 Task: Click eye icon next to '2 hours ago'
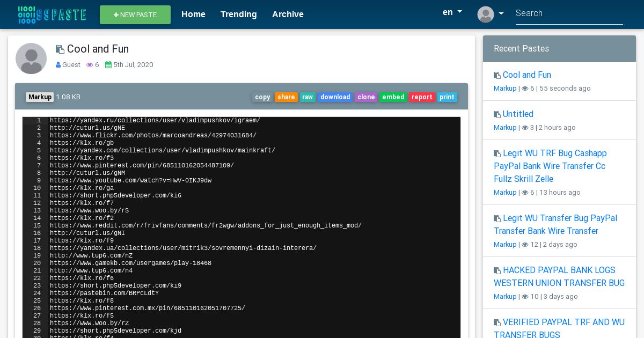tap(525, 128)
